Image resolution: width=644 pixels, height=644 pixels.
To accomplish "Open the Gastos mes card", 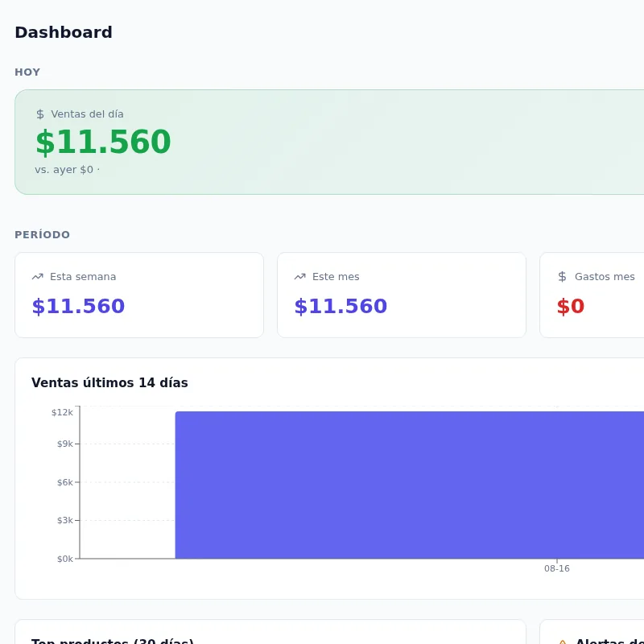I will (592, 295).
